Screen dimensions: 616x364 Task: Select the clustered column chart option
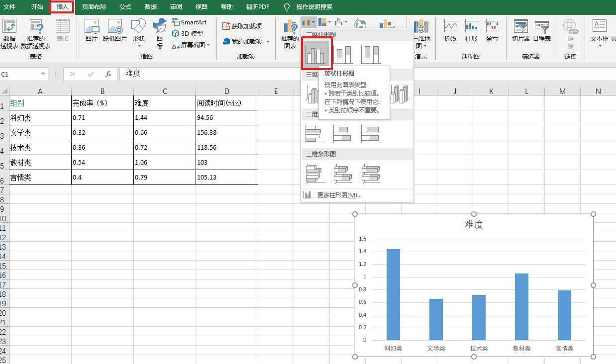pos(316,53)
